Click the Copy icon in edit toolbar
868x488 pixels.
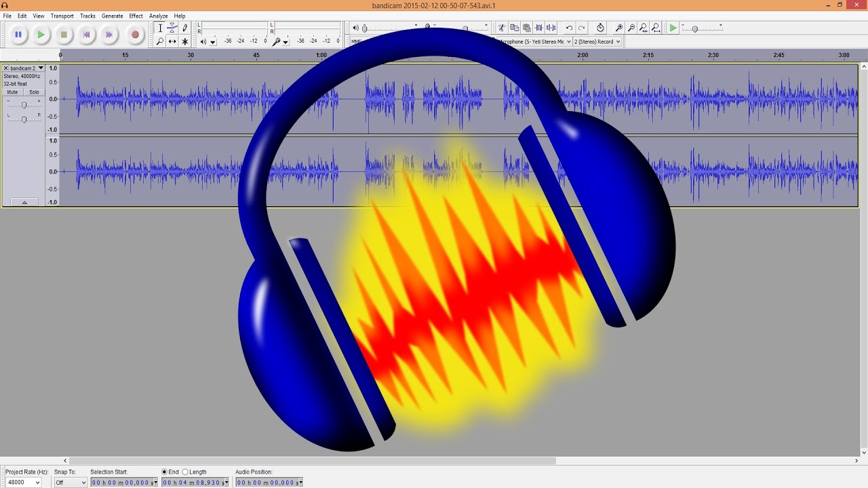pos(514,28)
